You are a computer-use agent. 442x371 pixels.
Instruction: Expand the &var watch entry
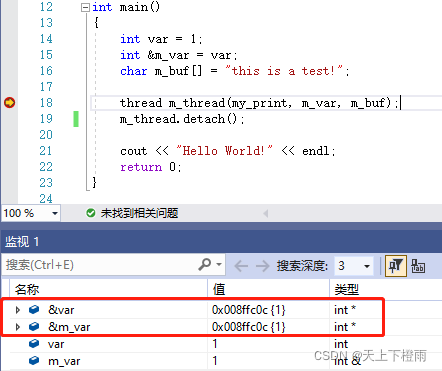tap(18, 310)
